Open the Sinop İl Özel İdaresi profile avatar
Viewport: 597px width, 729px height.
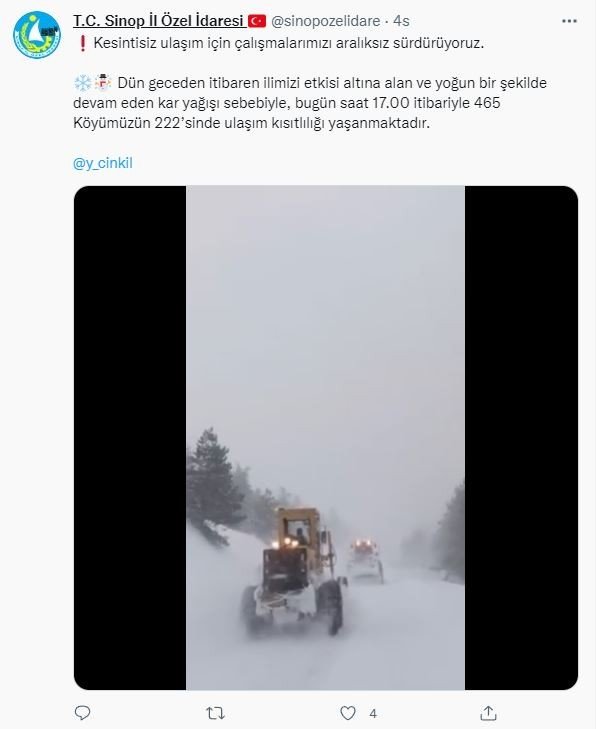pos(37,35)
